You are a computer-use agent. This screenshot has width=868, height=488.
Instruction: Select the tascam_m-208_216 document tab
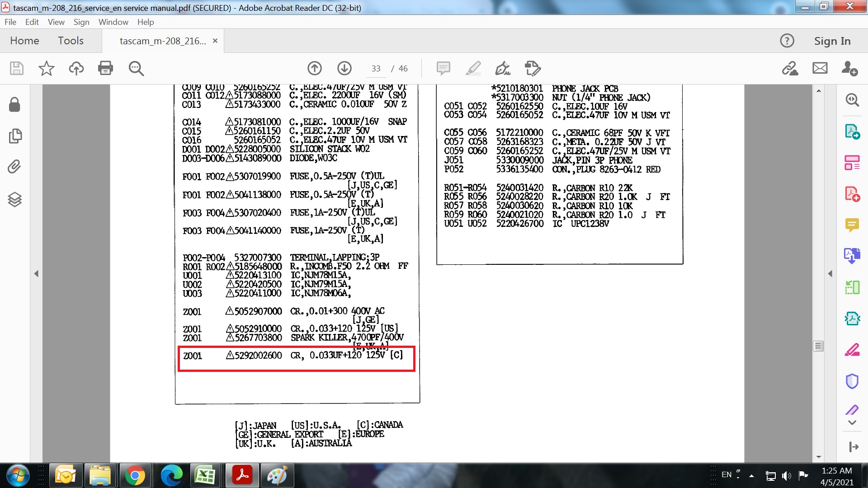tap(163, 41)
